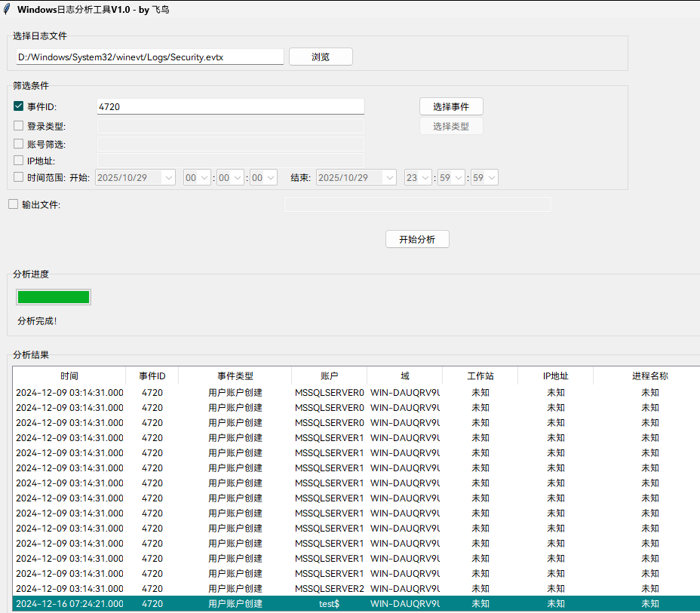Image resolution: width=700 pixels, height=613 pixels.
Task: Enable the 时间范围 checkbox
Action: pyautogui.click(x=18, y=177)
